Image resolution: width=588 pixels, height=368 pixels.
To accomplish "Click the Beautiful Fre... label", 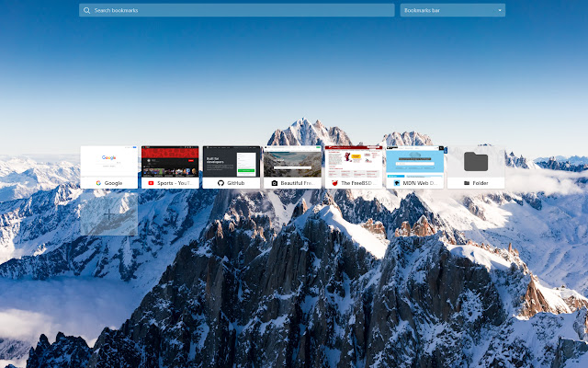I will point(298,183).
